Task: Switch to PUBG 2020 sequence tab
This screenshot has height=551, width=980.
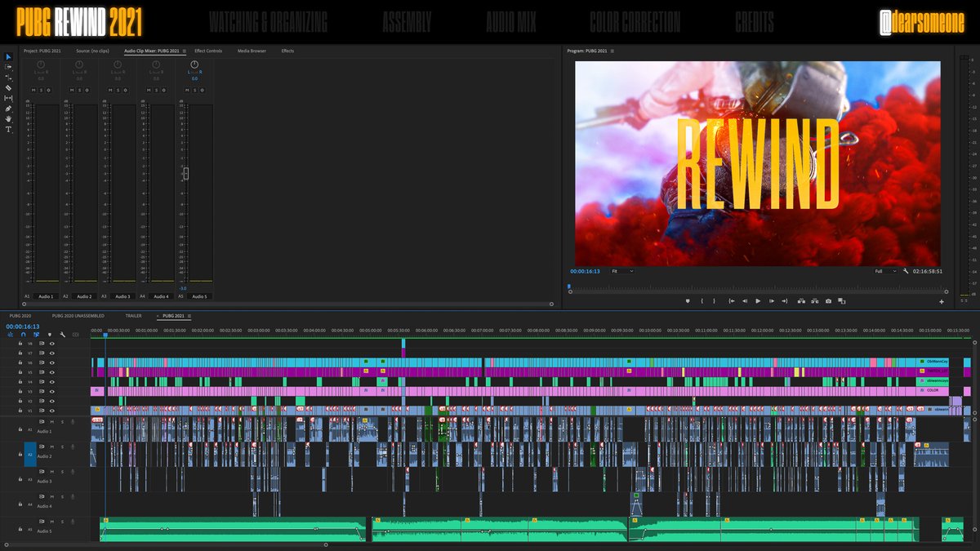Action: coord(20,315)
